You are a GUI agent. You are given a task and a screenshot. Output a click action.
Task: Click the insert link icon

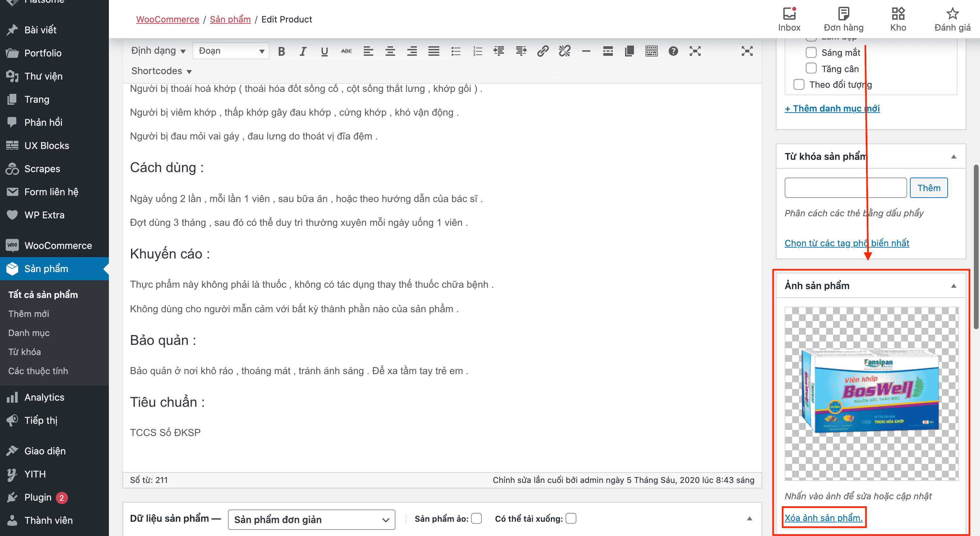[x=542, y=51]
